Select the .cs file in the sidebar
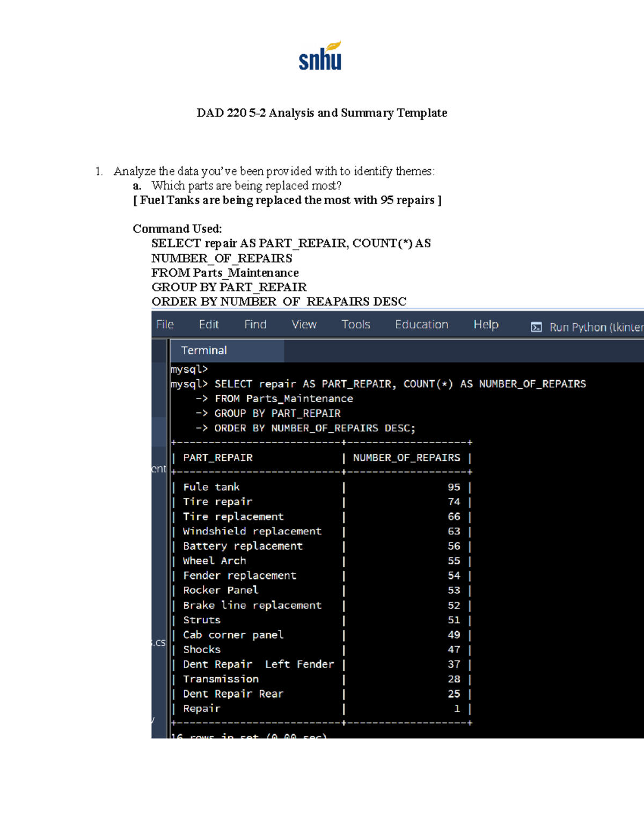644x834 pixels. pyautogui.click(x=158, y=642)
